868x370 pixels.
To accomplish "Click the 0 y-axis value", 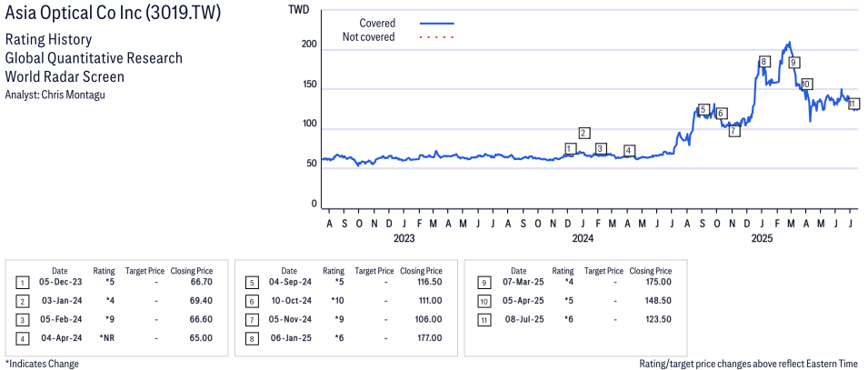I will click(314, 204).
